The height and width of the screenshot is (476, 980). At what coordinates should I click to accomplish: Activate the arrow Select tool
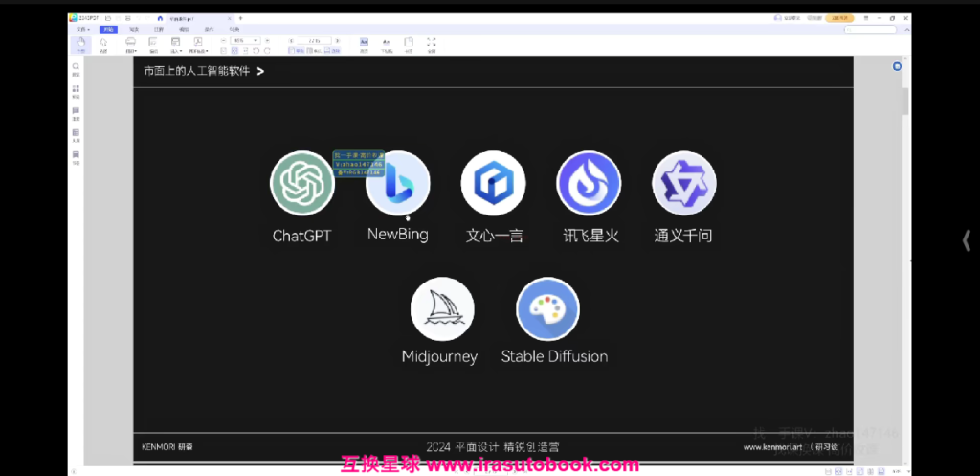[103, 45]
